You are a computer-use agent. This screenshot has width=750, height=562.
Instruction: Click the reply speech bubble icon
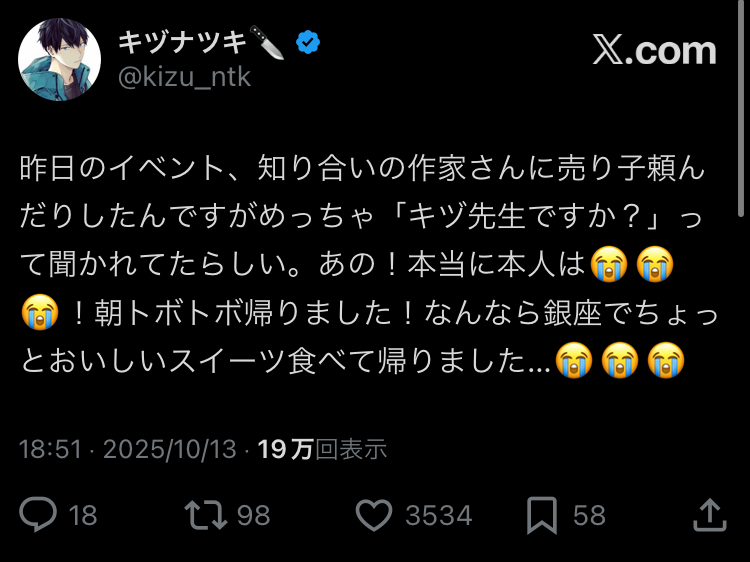(39, 514)
